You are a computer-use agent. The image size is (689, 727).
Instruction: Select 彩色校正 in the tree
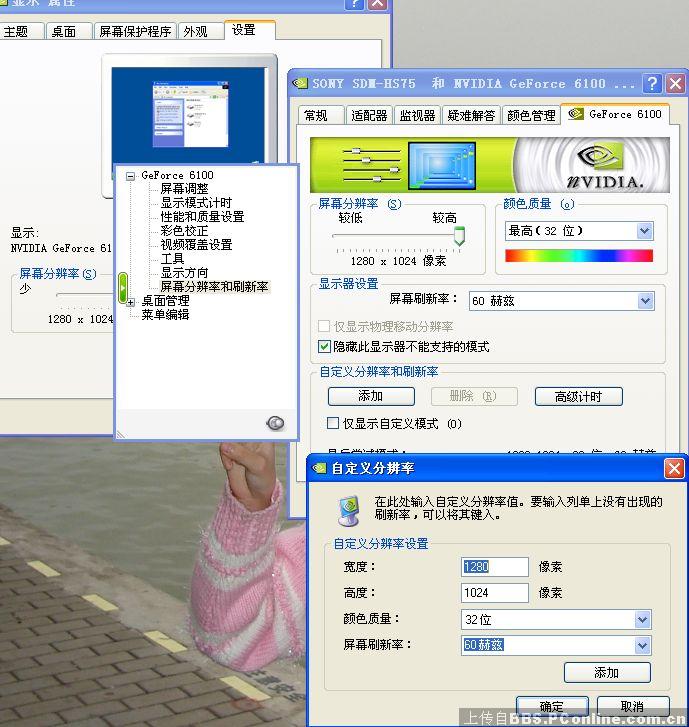[x=185, y=230]
